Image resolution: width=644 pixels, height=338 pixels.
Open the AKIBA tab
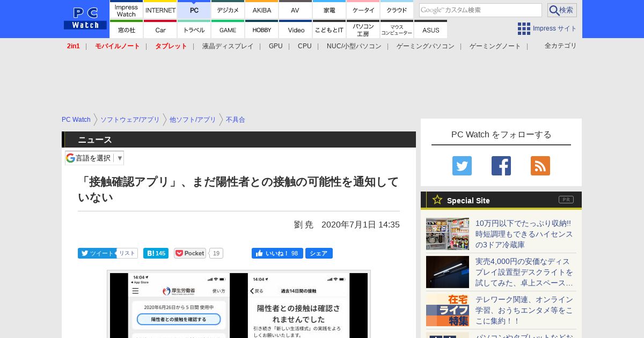click(x=262, y=10)
